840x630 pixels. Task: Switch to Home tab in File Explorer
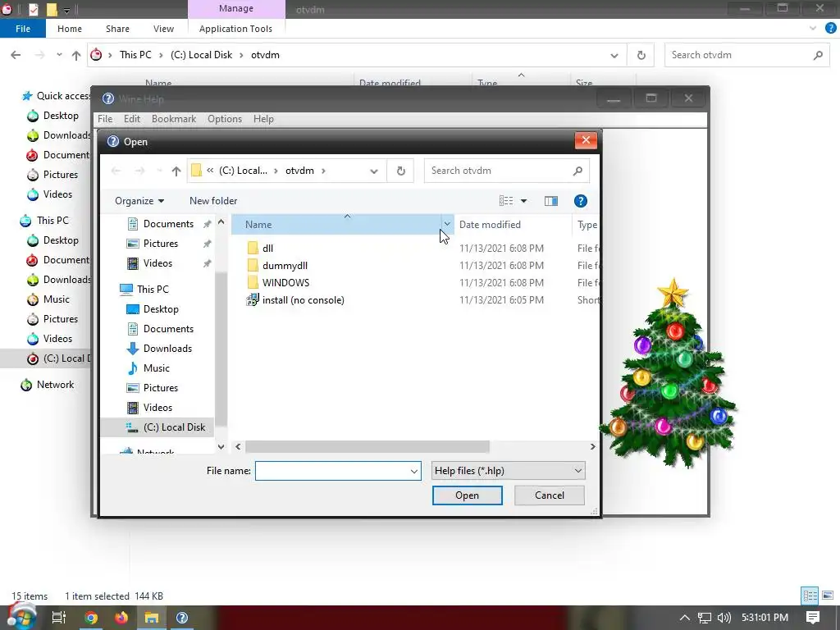coord(70,29)
